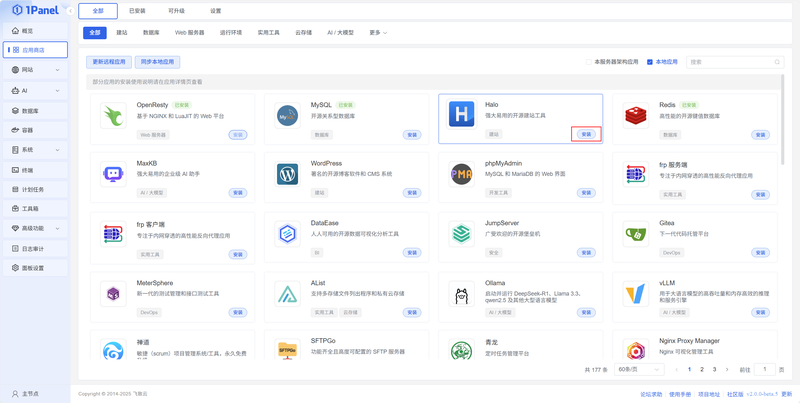Screen dimensions: 800x403
Task: Enable 本服务器架构应用 checkbox
Action: tap(588, 62)
